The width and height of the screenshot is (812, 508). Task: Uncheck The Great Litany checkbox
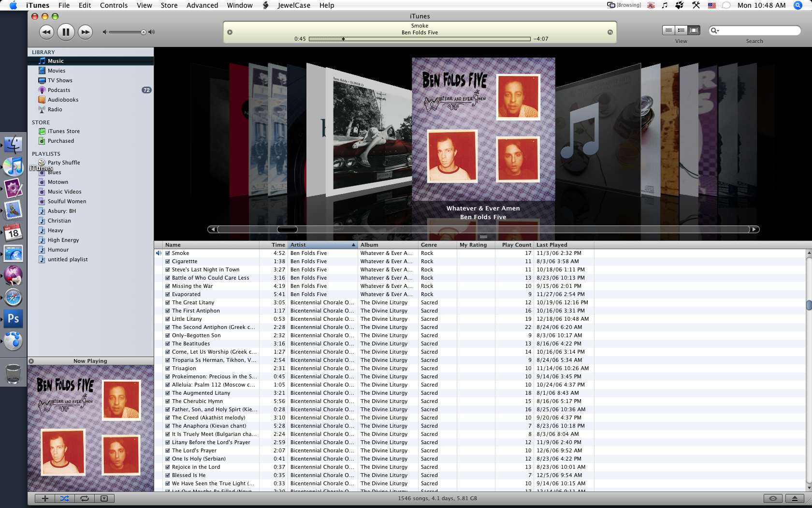click(x=168, y=302)
